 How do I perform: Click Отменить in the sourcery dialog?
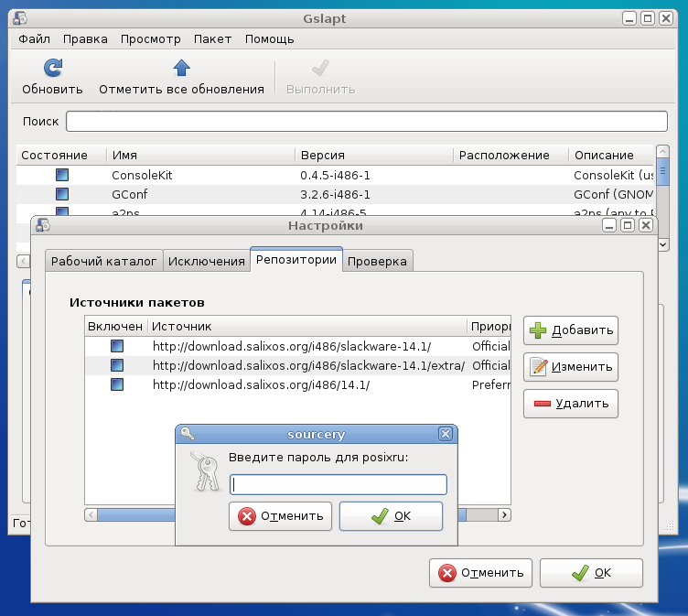(x=280, y=516)
